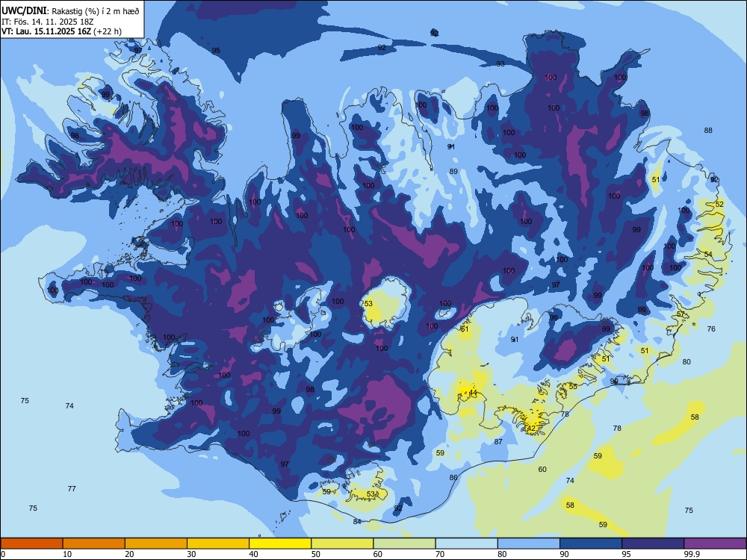Click the amber 30–40 legend swatch
The height and width of the screenshot is (560, 747).
(x=218, y=544)
